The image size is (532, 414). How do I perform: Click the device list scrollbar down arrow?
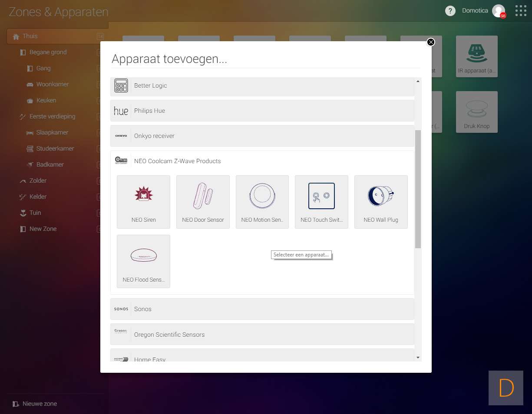[x=418, y=357]
